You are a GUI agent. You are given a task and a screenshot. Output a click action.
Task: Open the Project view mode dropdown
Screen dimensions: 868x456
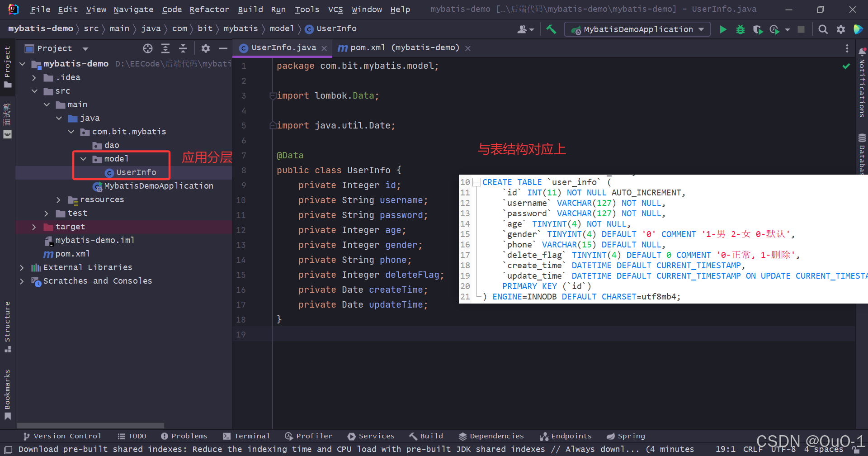tap(85, 49)
